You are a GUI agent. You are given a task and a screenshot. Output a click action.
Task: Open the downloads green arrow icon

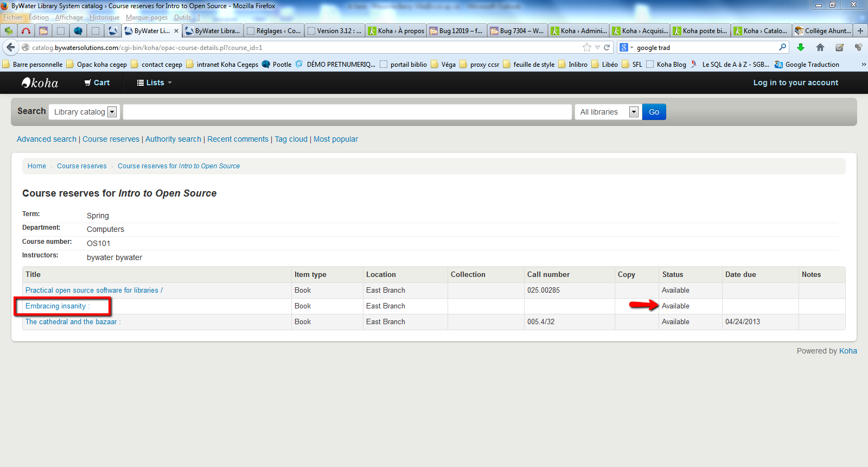pos(800,47)
